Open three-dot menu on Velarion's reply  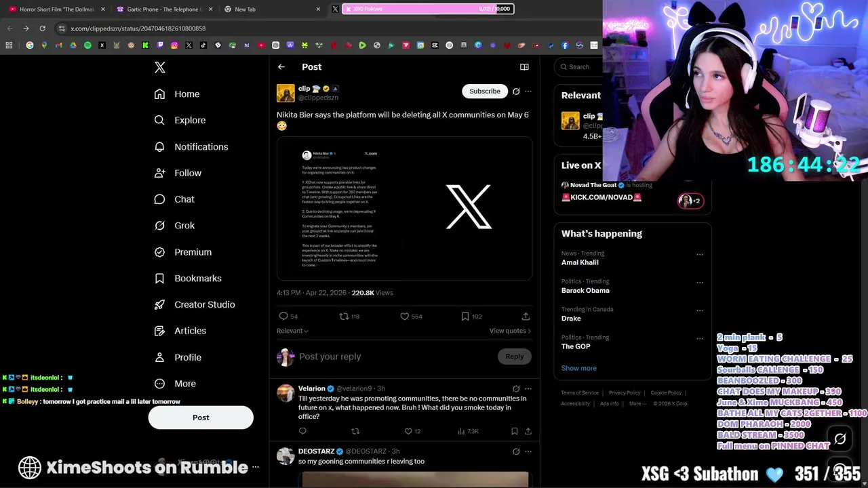click(528, 389)
